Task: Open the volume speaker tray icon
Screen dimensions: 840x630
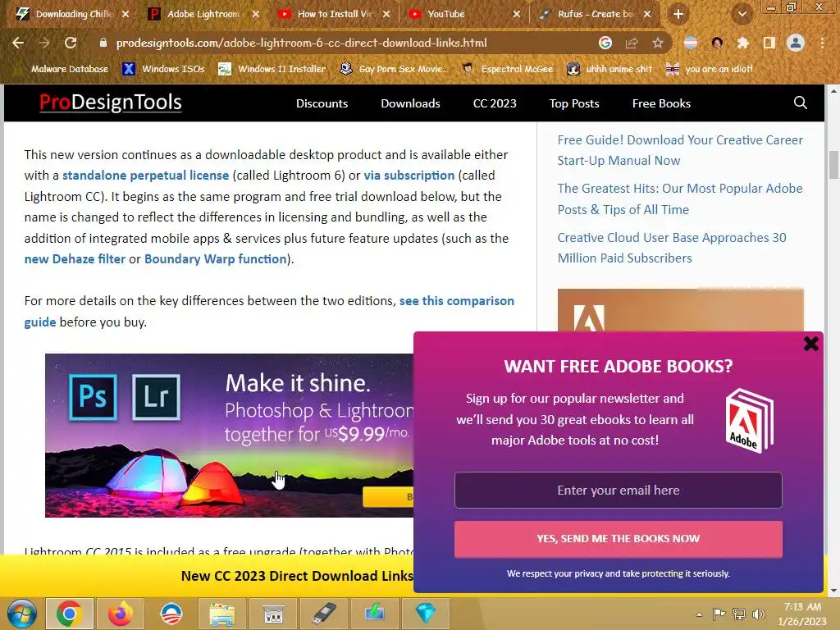Action: pyautogui.click(x=758, y=614)
